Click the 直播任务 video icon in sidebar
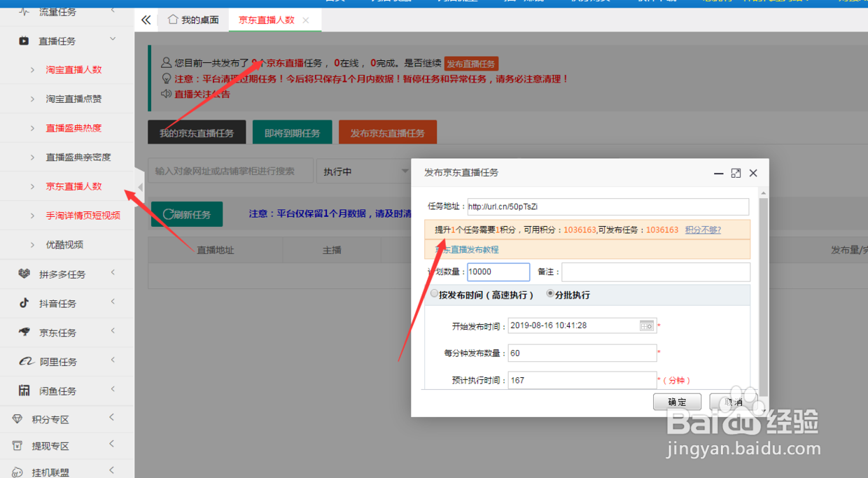Screen dimensions: 868x478 click(24, 41)
